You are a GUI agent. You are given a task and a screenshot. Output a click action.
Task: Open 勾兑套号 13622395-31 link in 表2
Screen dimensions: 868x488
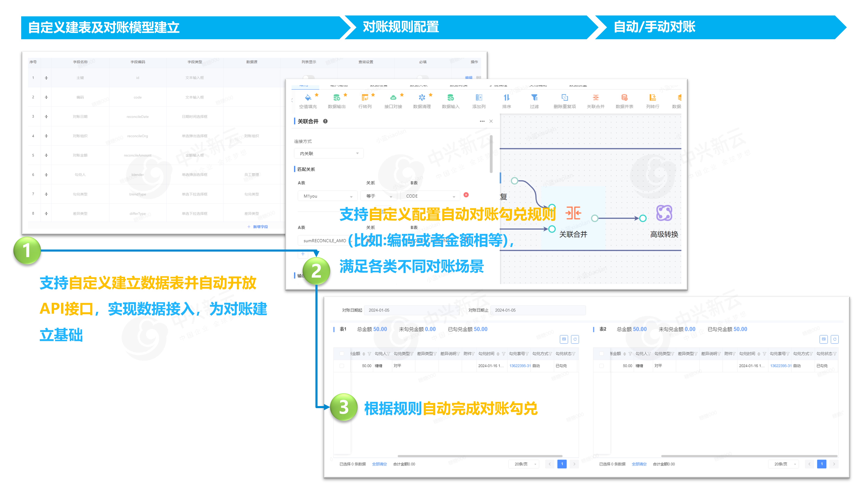point(781,366)
